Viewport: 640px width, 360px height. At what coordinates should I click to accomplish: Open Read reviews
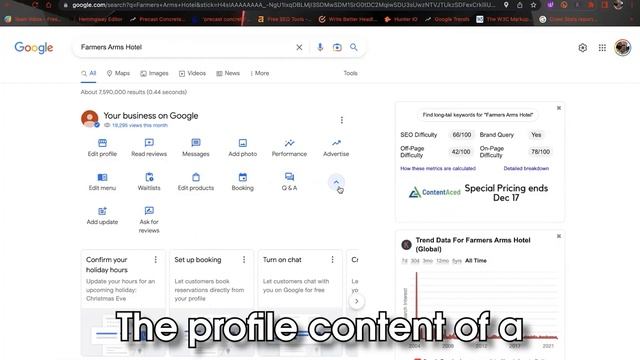click(149, 148)
